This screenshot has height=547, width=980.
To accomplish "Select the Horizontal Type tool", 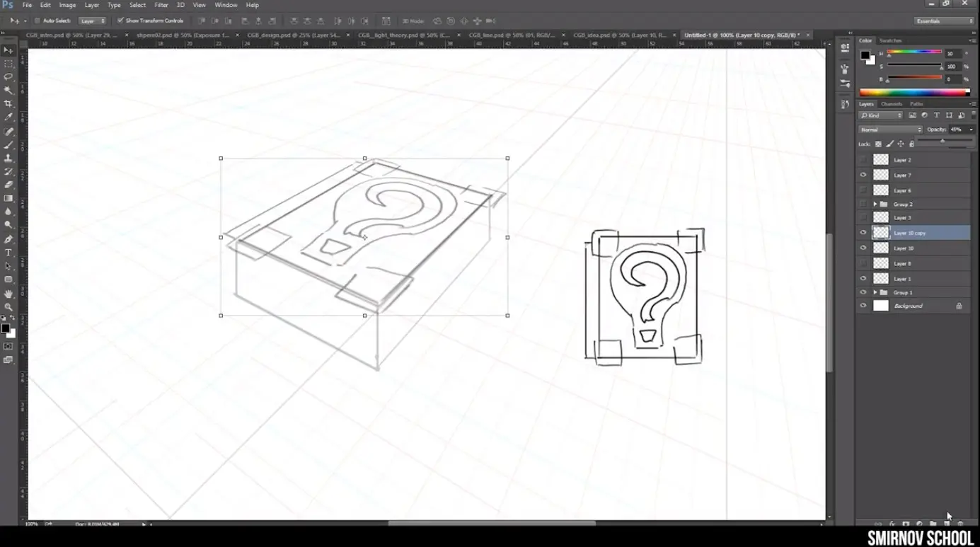I will 8,253.
